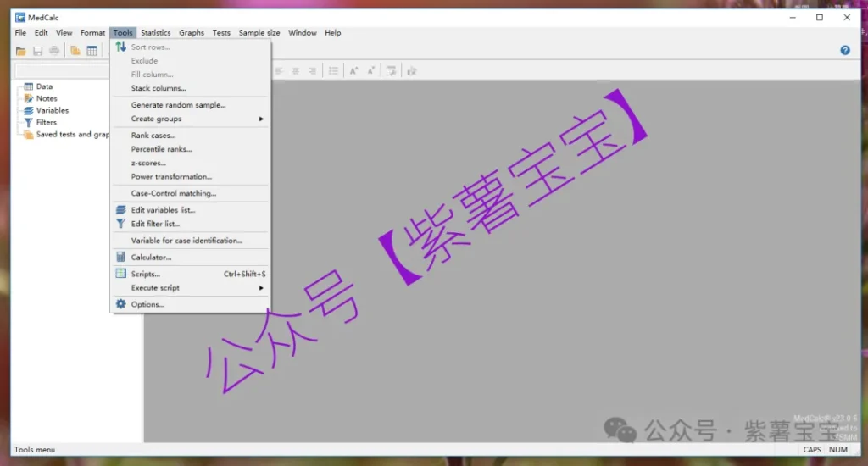This screenshot has height=466, width=868.
Task: Click the bulleted list toolbar icon
Action: click(x=334, y=71)
